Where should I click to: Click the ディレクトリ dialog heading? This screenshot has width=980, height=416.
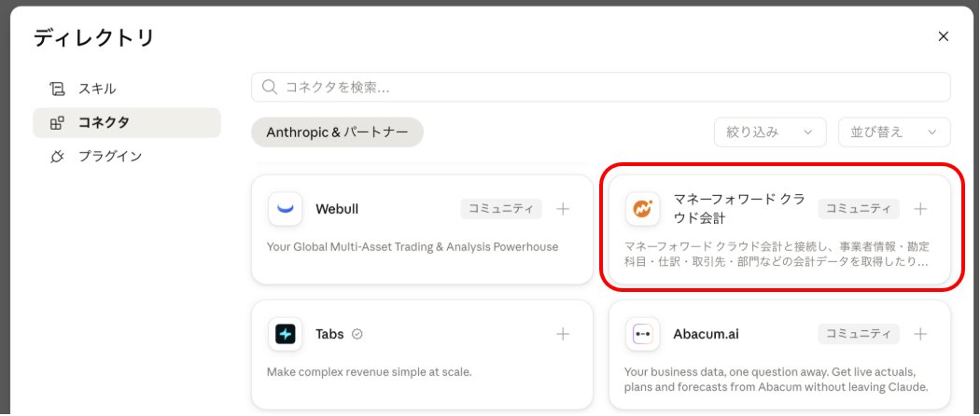[93, 37]
